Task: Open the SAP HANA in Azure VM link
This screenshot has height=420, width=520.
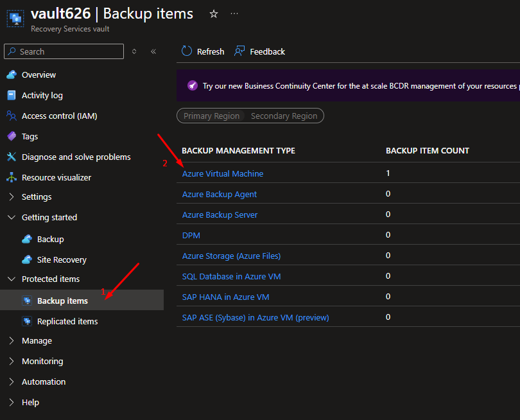Action: point(225,297)
